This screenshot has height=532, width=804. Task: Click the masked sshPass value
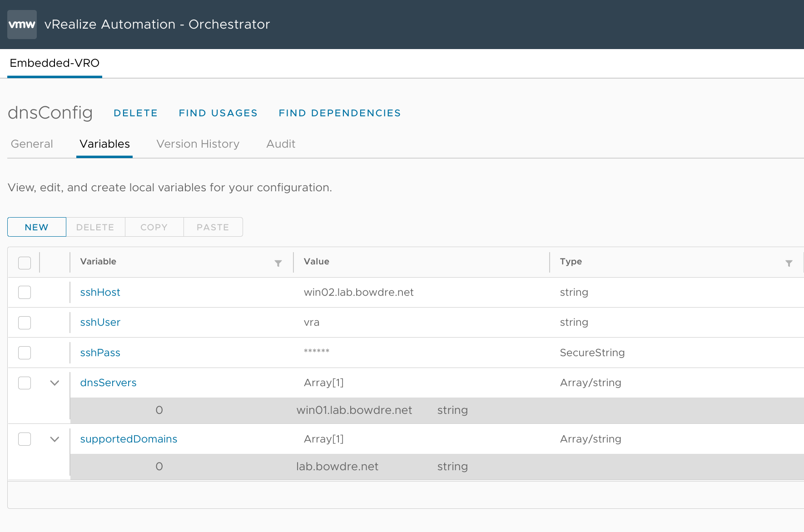tap(317, 351)
